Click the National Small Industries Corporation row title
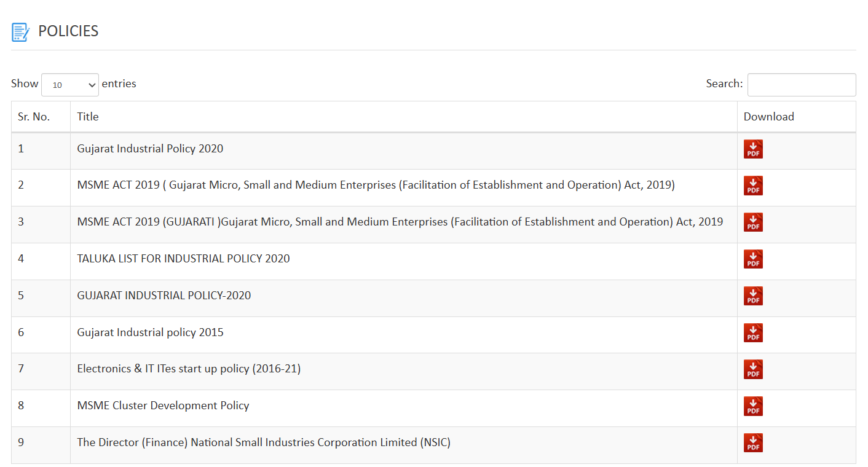The height and width of the screenshot is (467, 868). [263, 442]
